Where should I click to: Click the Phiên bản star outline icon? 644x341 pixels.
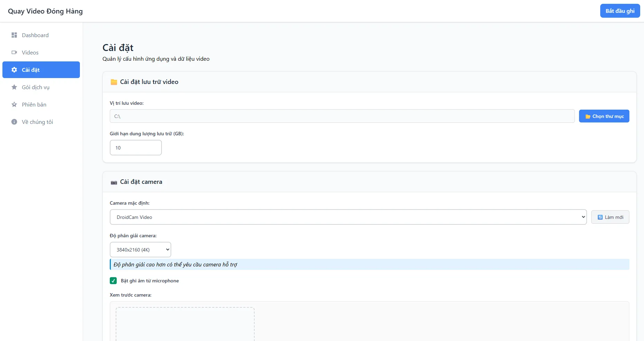tap(14, 104)
